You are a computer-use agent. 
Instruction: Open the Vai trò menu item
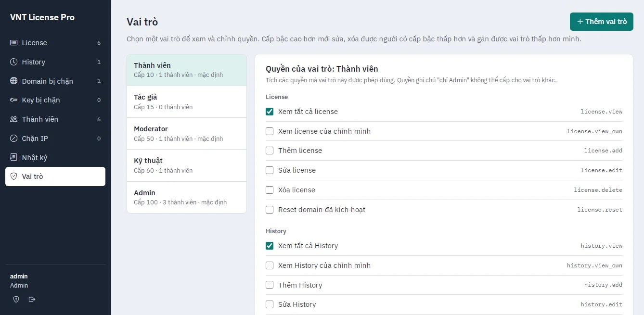pyautogui.click(x=55, y=176)
